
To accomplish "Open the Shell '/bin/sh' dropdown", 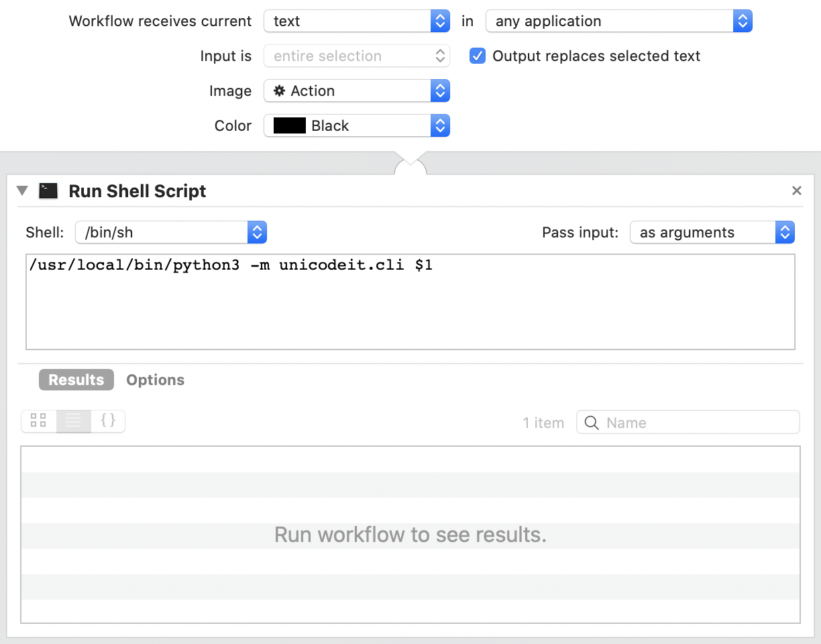I will [x=172, y=233].
